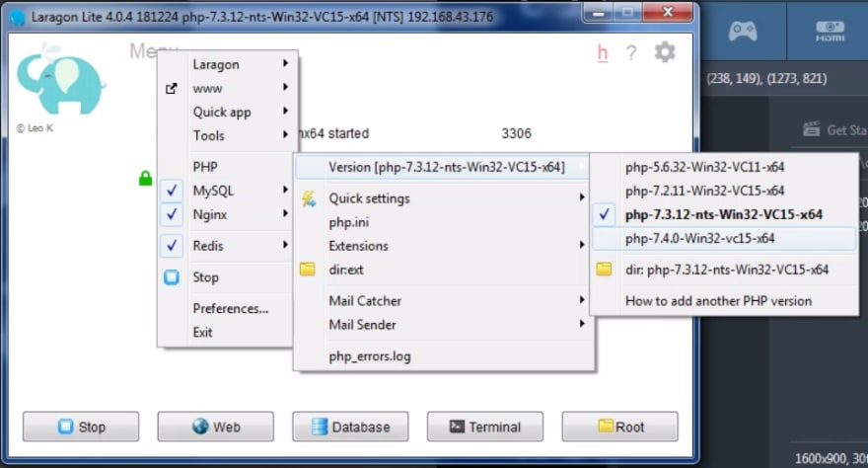Screen dimensions: 868x468
Task: Expand the Tools submenu arrow
Action: (285, 134)
